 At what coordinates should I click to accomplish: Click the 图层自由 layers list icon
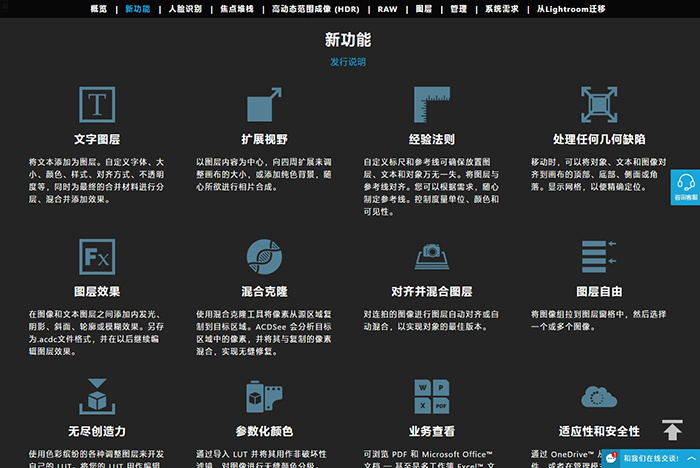pos(599,256)
